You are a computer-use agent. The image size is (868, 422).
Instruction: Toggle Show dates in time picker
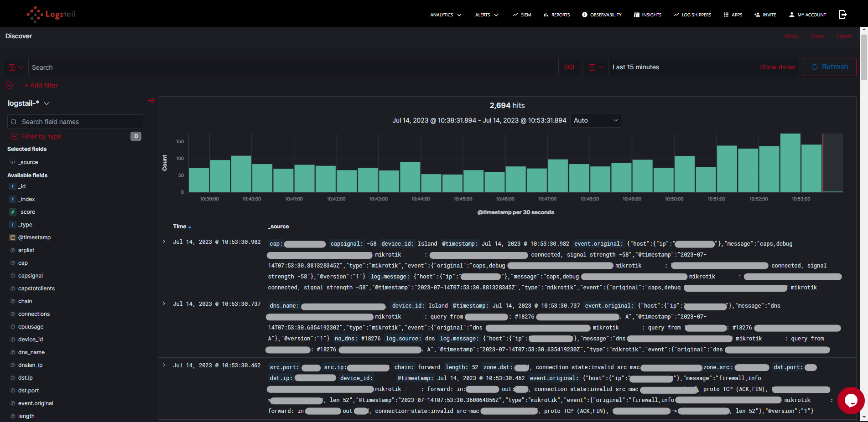pyautogui.click(x=777, y=67)
